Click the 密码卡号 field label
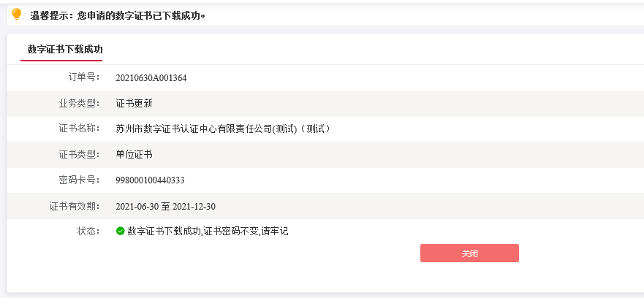Image resolution: width=644 pixels, height=298 pixels. [79, 180]
